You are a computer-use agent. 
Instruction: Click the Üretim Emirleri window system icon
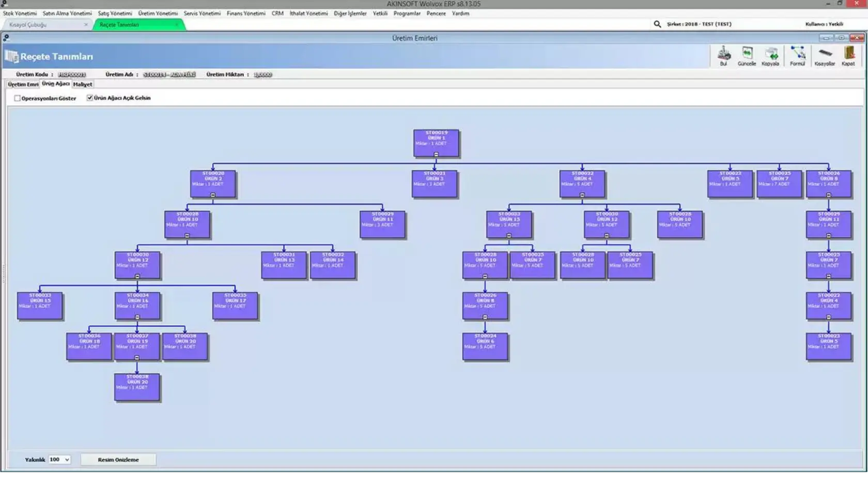click(x=6, y=38)
